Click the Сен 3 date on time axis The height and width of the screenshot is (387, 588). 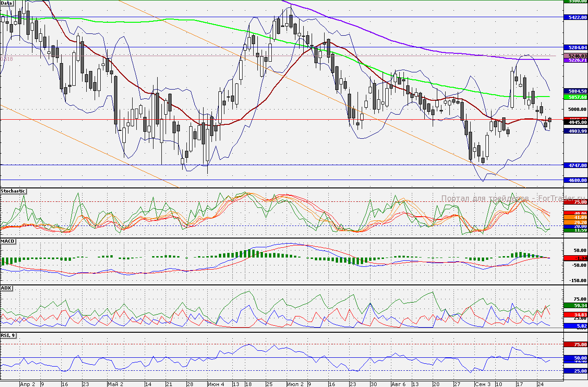pyautogui.click(x=482, y=384)
